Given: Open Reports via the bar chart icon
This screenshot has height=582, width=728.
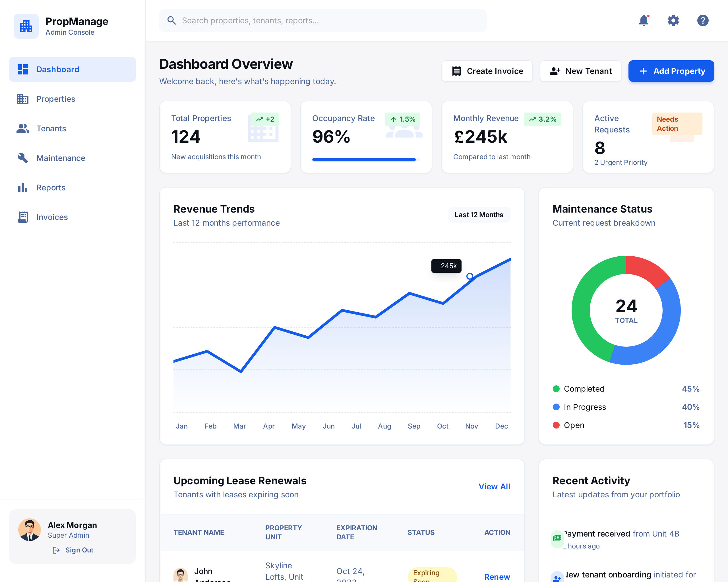Looking at the screenshot, I should click(x=22, y=188).
